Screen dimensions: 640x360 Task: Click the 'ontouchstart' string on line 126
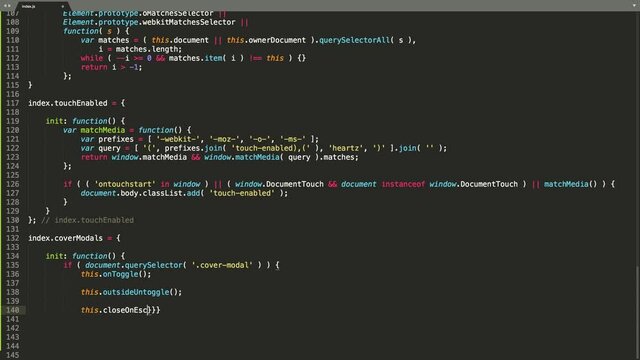pos(125,184)
